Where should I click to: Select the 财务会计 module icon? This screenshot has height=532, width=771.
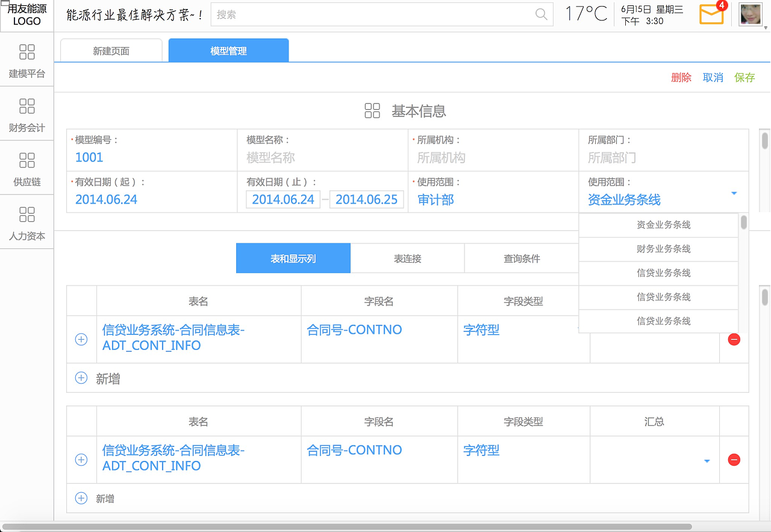pyautogui.click(x=27, y=114)
